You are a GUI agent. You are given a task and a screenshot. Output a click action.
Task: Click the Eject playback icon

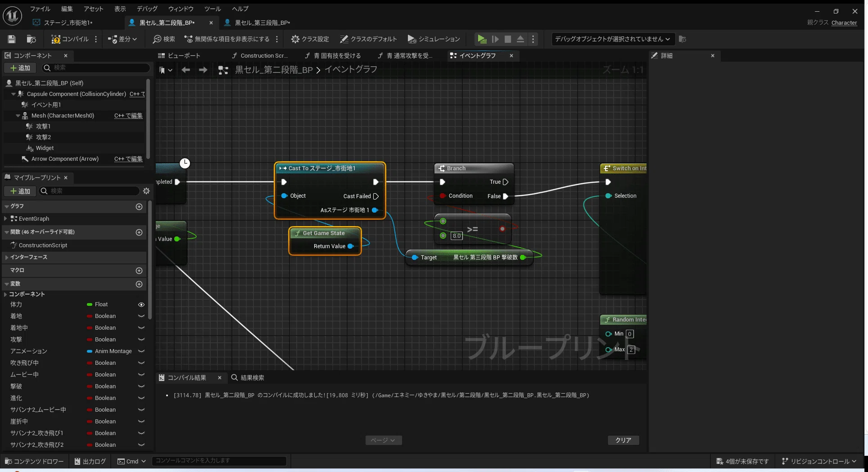520,39
